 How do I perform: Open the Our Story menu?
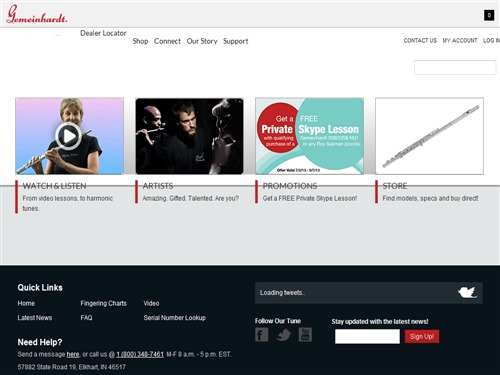[x=202, y=41]
